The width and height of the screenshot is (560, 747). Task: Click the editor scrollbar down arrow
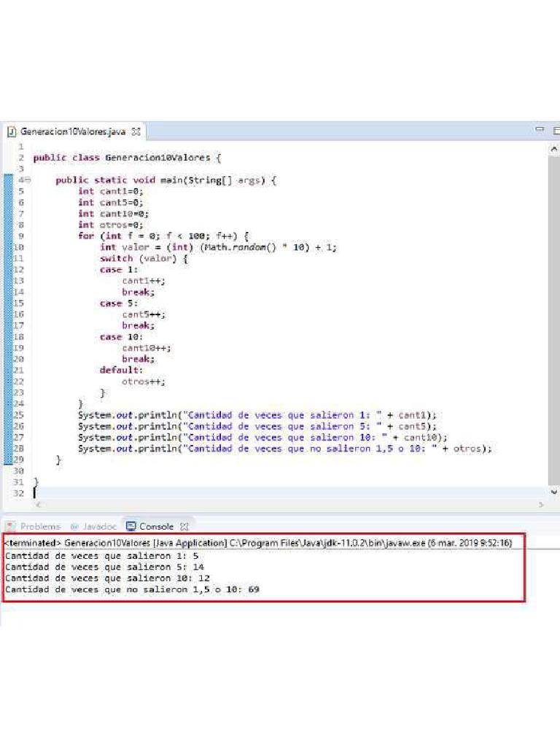(x=554, y=492)
